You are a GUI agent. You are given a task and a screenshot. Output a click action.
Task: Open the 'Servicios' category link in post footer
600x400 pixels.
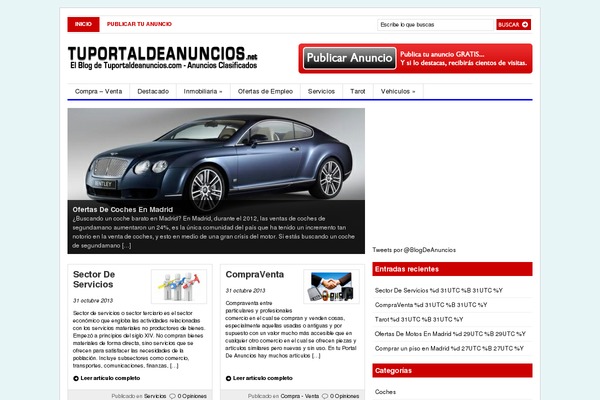point(155,396)
